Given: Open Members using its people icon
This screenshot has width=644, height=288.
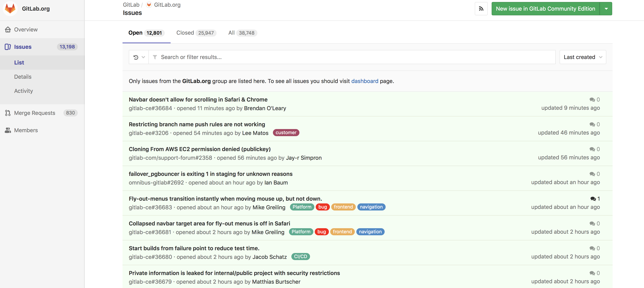Looking at the screenshot, I should tap(7, 130).
